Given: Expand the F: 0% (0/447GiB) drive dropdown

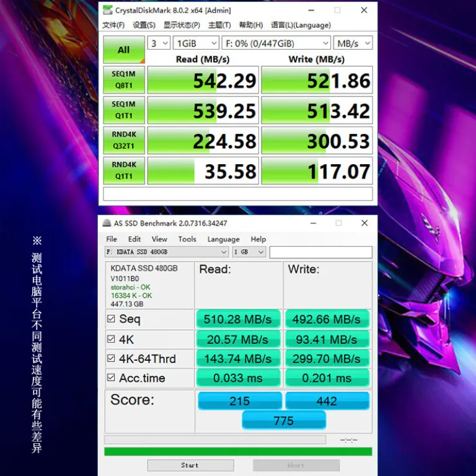Looking at the screenshot, I should (x=276, y=43).
